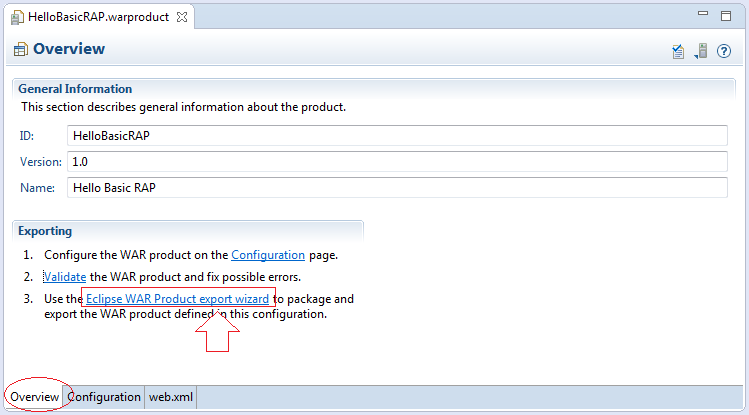This screenshot has height=415, width=749.
Task: Switch to the Overview bottom tab
Action: tap(34, 397)
